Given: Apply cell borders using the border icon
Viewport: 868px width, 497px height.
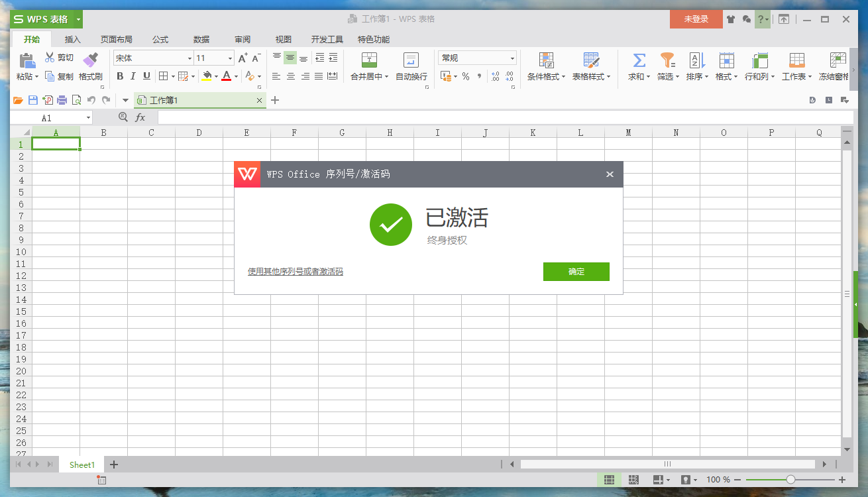Looking at the screenshot, I should 164,76.
